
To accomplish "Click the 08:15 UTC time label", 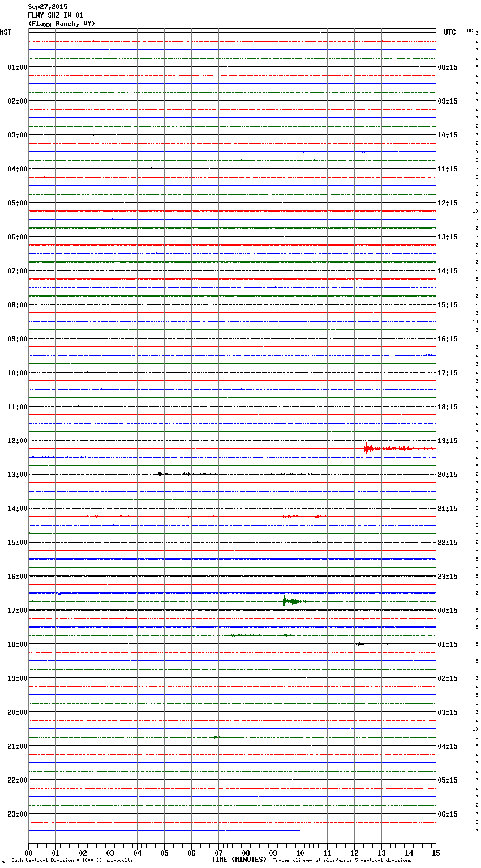I will tap(448, 67).
